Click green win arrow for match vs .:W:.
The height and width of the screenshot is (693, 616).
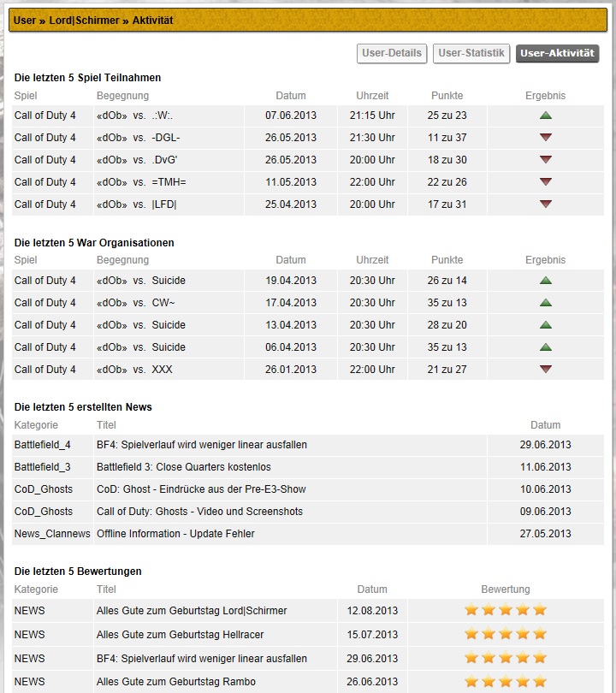(546, 115)
